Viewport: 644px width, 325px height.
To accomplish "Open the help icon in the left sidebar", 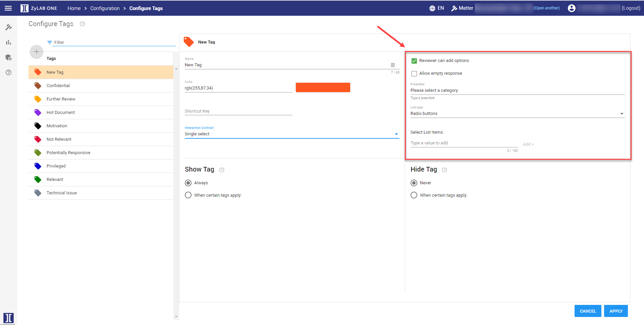I will (8, 72).
